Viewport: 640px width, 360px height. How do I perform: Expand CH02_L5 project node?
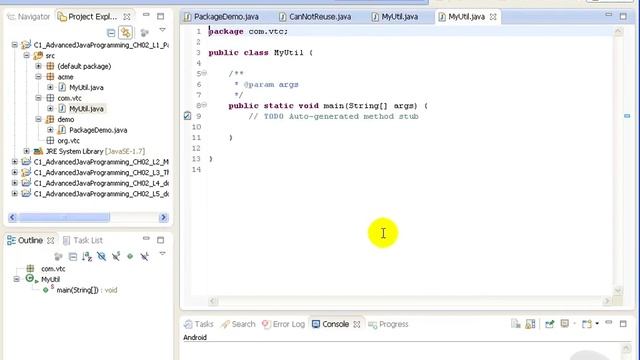click(x=15, y=193)
